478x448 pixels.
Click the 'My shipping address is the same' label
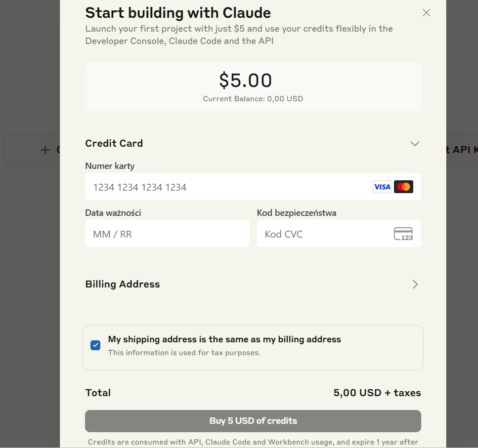tap(224, 339)
